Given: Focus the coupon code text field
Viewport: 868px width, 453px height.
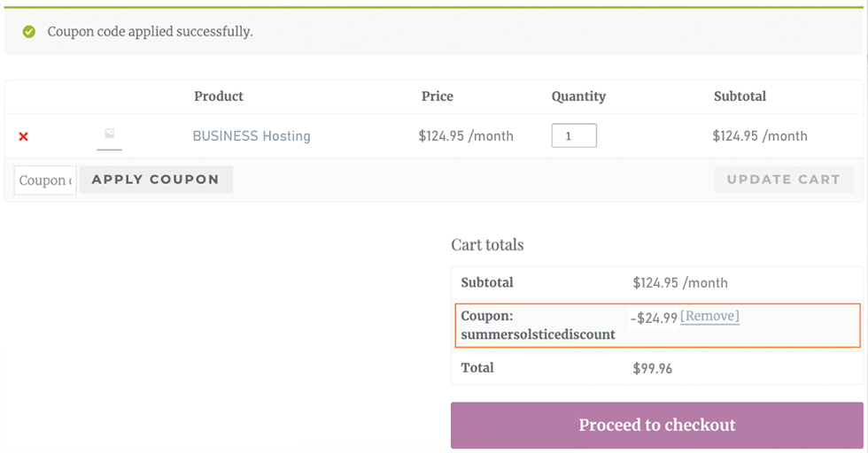Looking at the screenshot, I should click(44, 180).
